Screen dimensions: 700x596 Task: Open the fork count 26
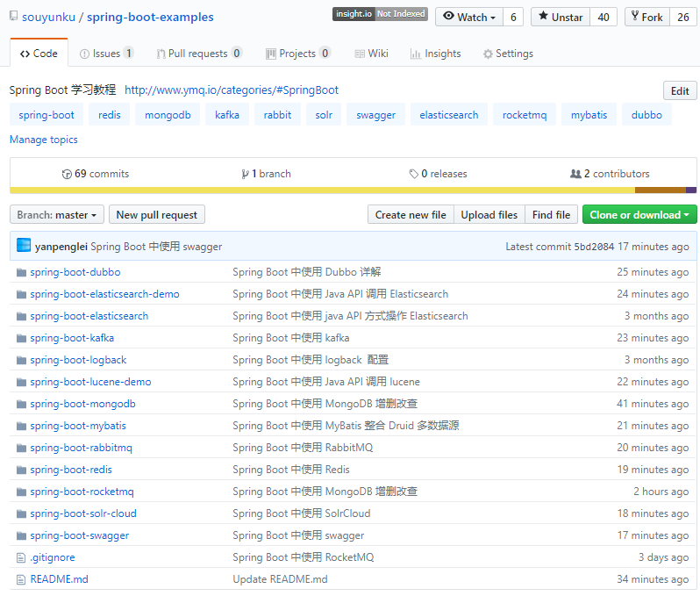pyautogui.click(x=683, y=17)
